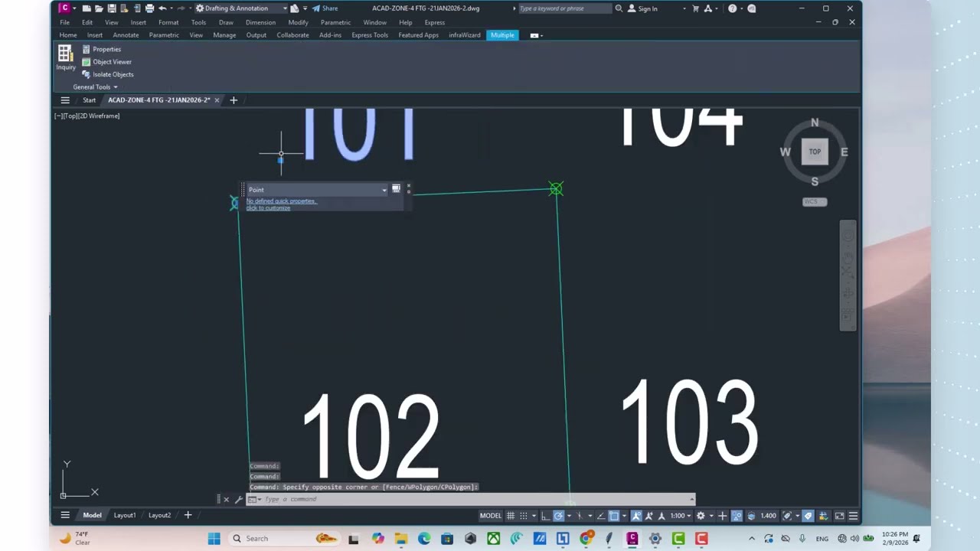Click in the keyword search field
Image resolution: width=980 pixels, height=551 pixels.
pos(564,8)
